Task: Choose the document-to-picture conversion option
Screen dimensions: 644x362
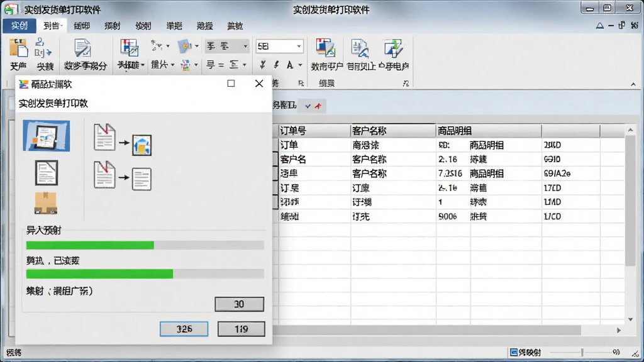Action: click(123, 140)
